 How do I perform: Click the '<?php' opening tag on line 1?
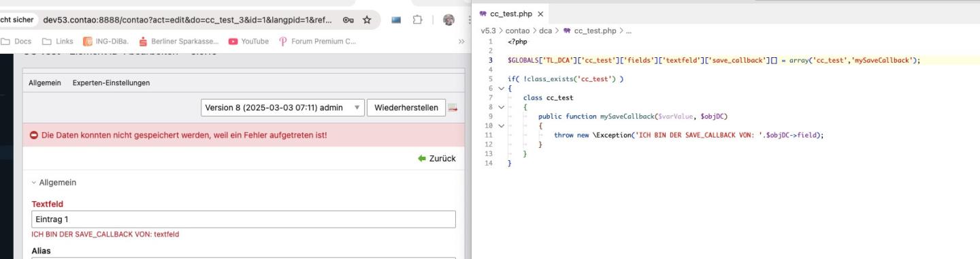pyautogui.click(x=517, y=42)
